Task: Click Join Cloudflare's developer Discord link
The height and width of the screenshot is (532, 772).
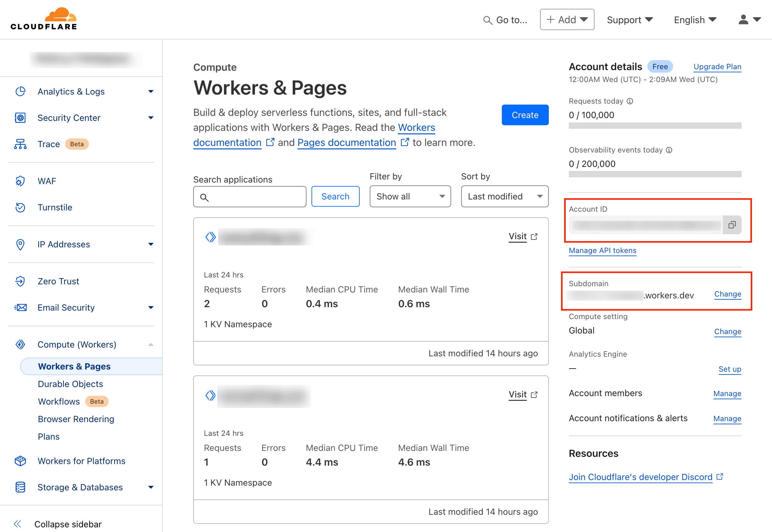Action: pos(640,477)
